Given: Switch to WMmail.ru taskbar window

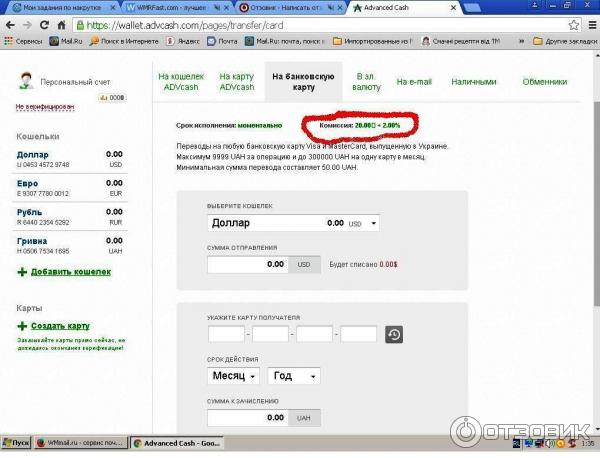Looking at the screenshot, I should click(x=81, y=443).
